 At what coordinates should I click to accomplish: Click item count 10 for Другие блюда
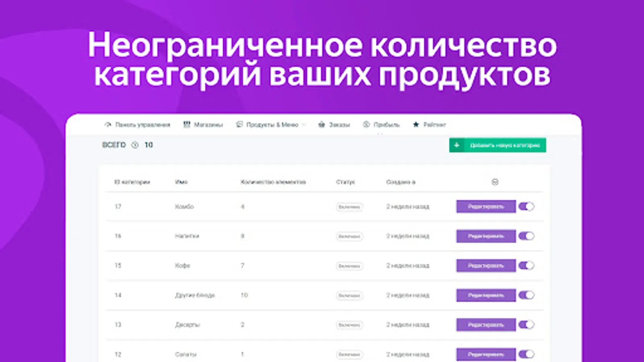[244, 295]
